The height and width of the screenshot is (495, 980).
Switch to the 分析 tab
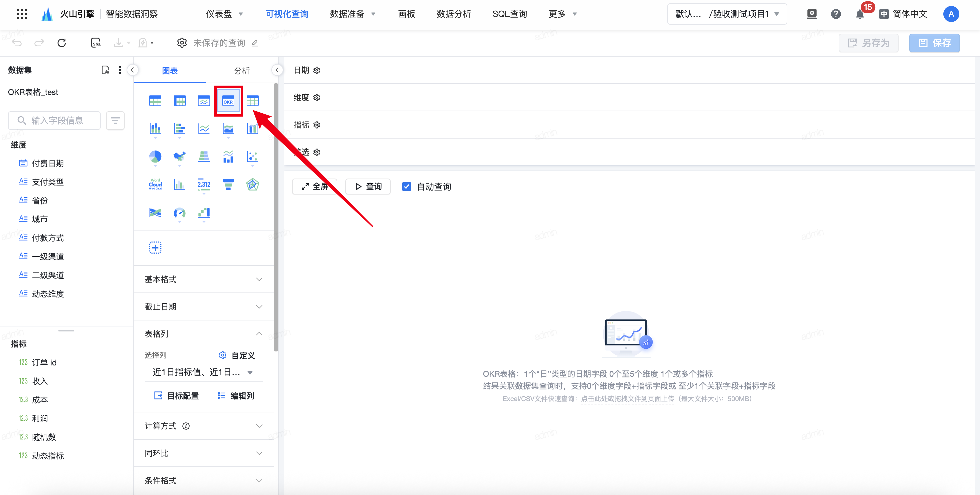pyautogui.click(x=242, y=71)
